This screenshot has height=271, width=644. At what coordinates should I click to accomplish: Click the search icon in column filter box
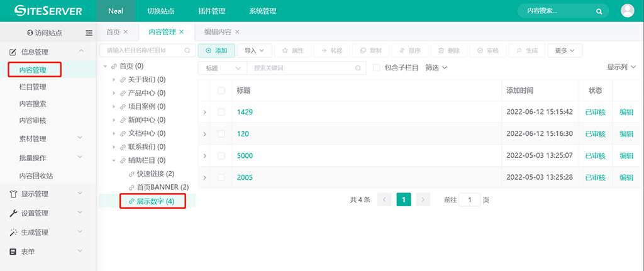coord(187,50)
